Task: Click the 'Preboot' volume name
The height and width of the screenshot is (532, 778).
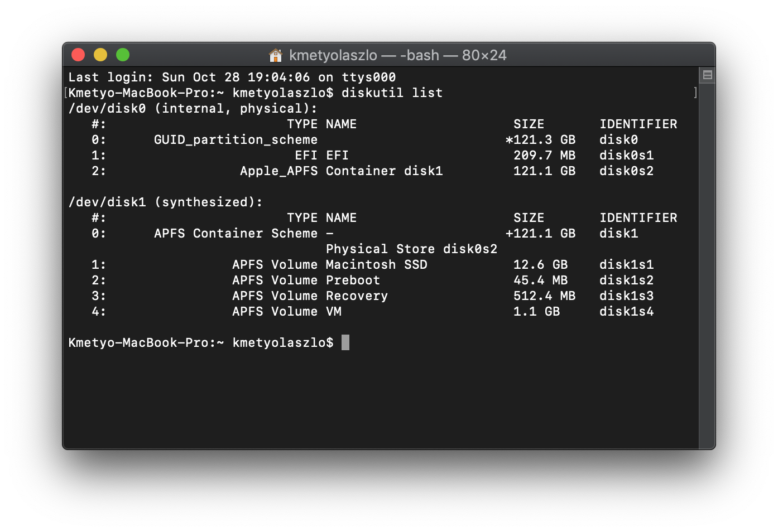Action: click(353, 280)
